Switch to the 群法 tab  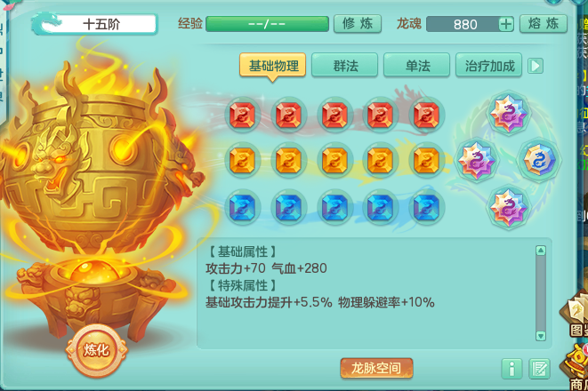(344, 66)
